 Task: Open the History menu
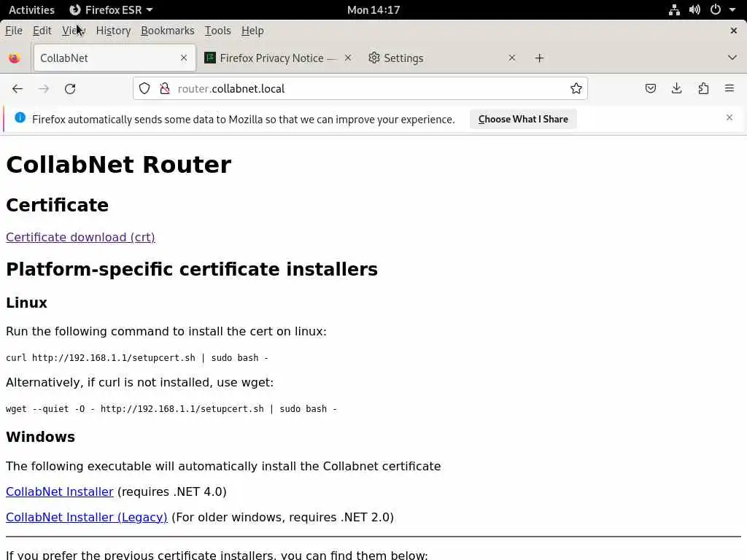click(113, 31)
